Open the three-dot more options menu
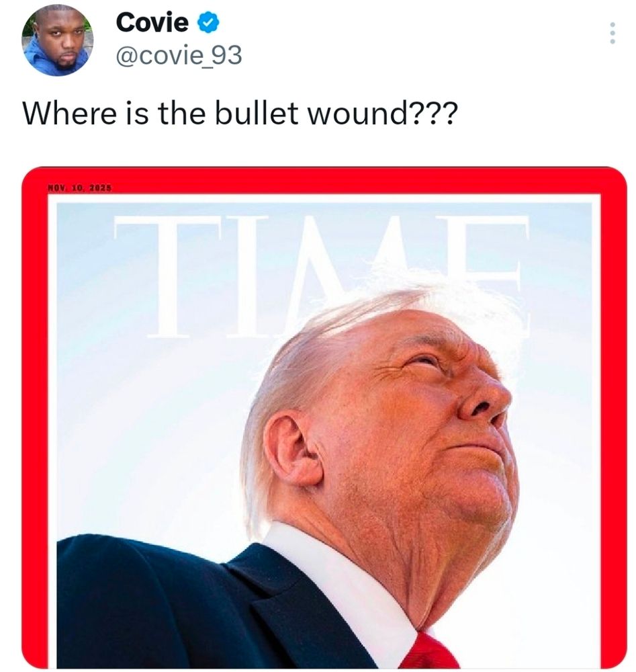This screenshot has width=636, height=672. coord(612,33)
